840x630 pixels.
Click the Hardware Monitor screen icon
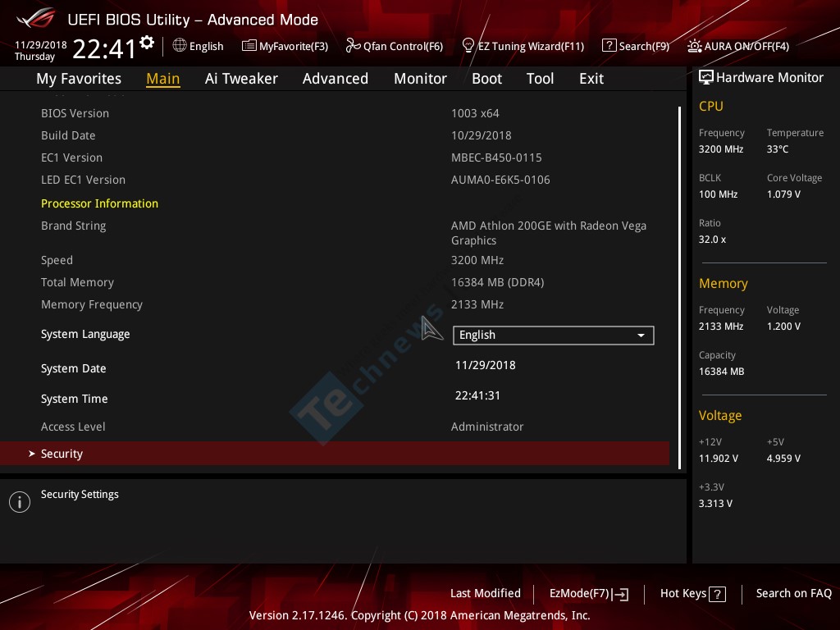tap(706, 78)
